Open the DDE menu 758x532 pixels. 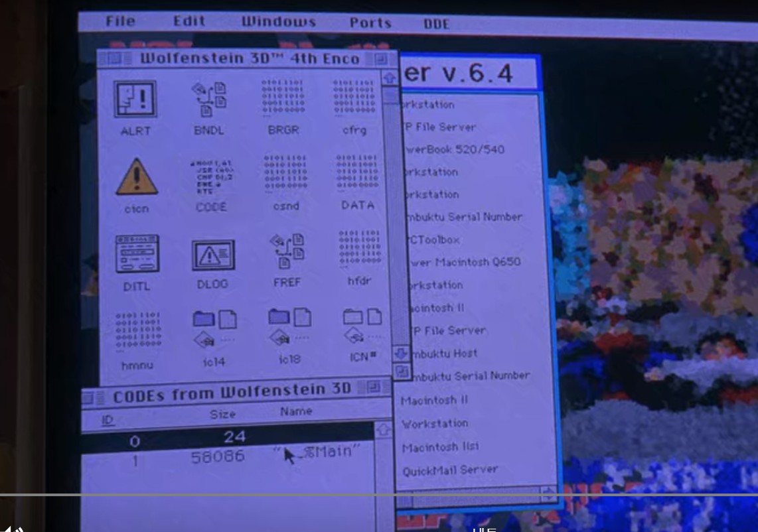point(436,24)
